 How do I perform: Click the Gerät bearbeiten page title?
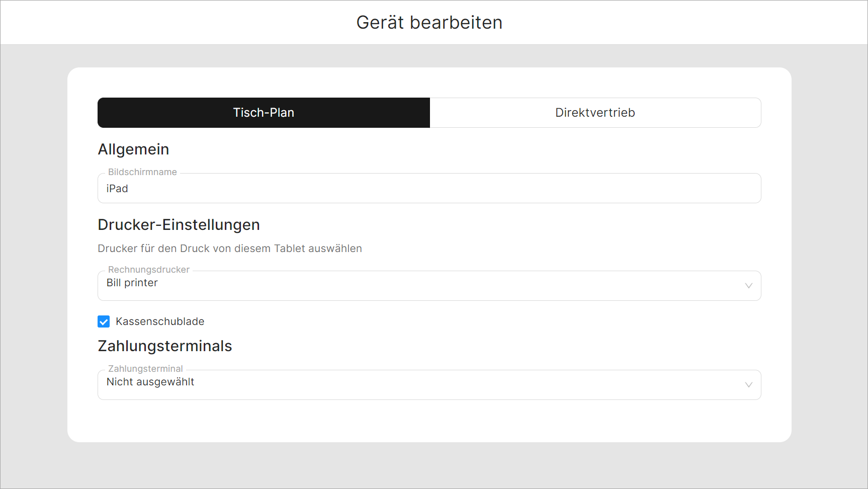click(429, 23)
